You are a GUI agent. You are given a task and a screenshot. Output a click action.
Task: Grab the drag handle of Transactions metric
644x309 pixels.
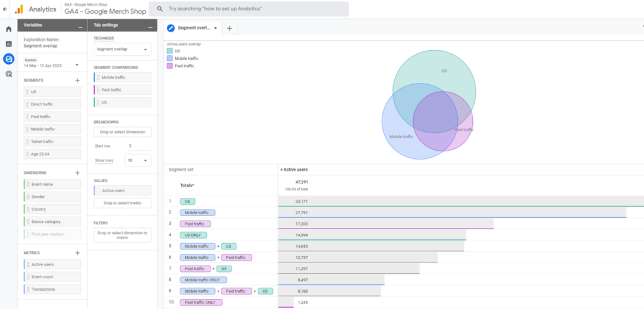(28, 290)
